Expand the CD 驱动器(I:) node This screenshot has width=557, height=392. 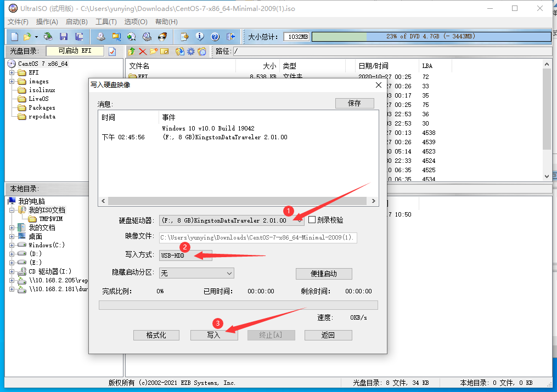[x=12, y=271]
